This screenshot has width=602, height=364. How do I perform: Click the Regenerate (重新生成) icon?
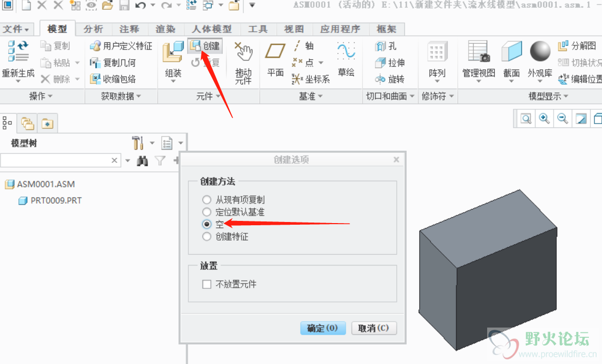coord(18,51)
